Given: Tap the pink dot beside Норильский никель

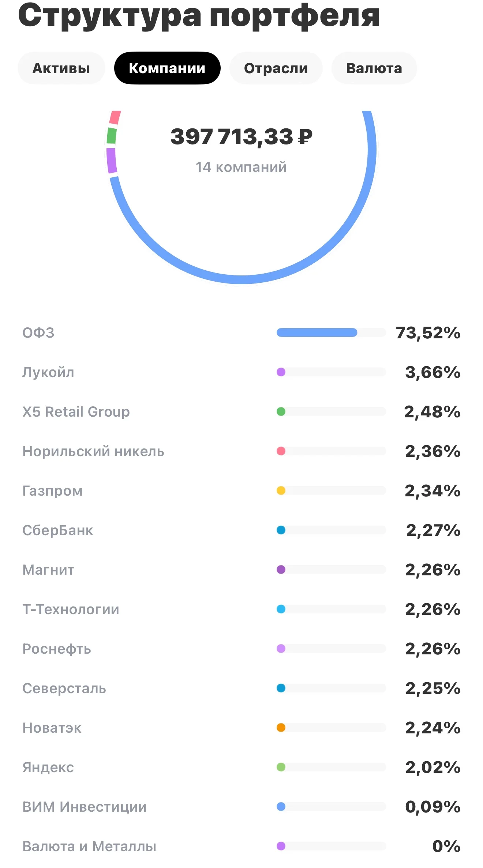Looking at the screenshot, I should click(281, 451).
